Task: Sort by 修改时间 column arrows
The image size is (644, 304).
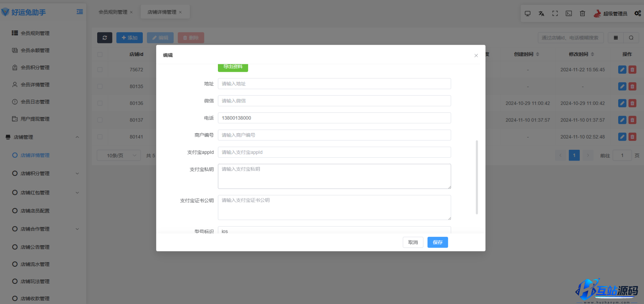Action: click(x=592, y=54)
